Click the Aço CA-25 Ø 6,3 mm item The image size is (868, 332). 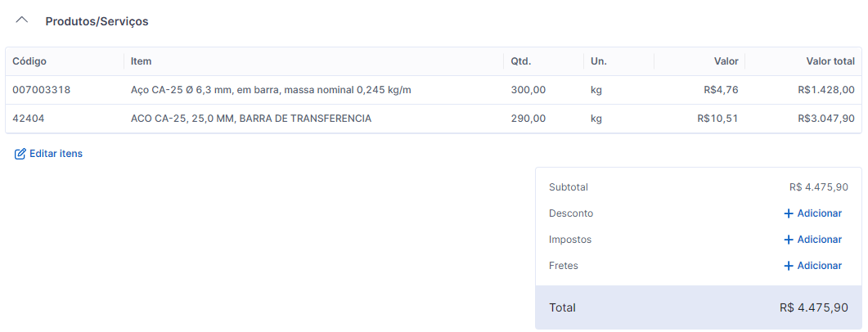[270, 90]
